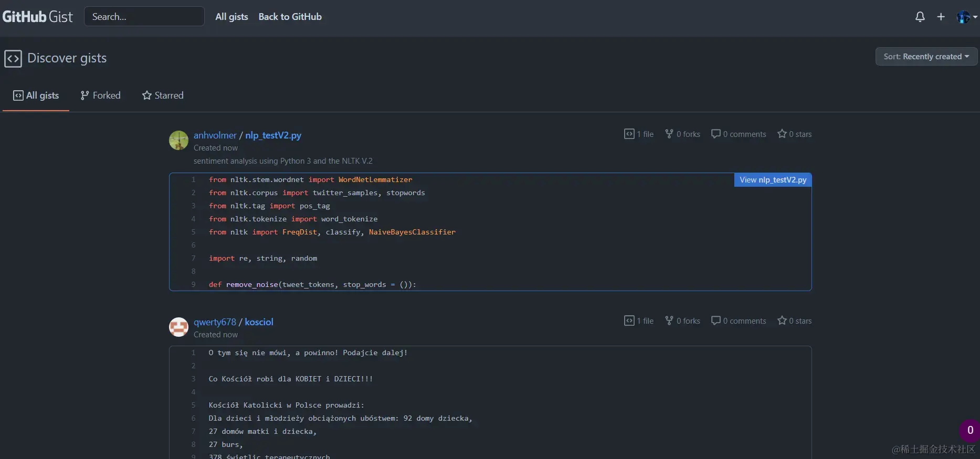Click 'Created now' under anhvolmer gist
The image size is (980, 459).
point(216,148)
